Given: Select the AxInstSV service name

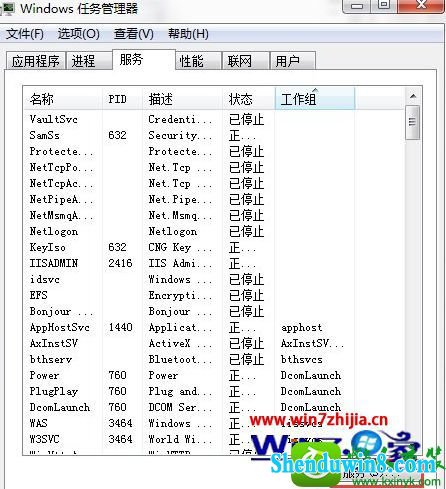Looking at the screenshot, I should click(x=54, y=343).
